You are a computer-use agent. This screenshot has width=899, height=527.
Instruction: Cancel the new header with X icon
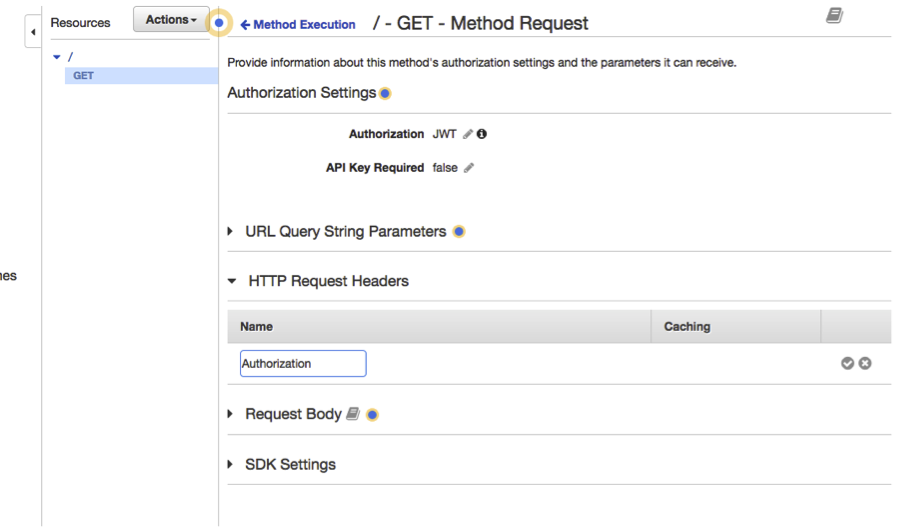point(865,363)
